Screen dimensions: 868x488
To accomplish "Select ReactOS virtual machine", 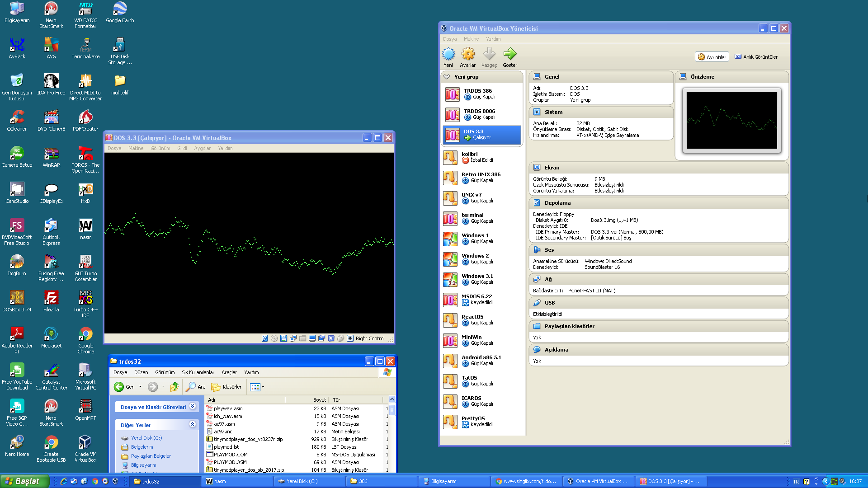I will click(x=482, y=320).
